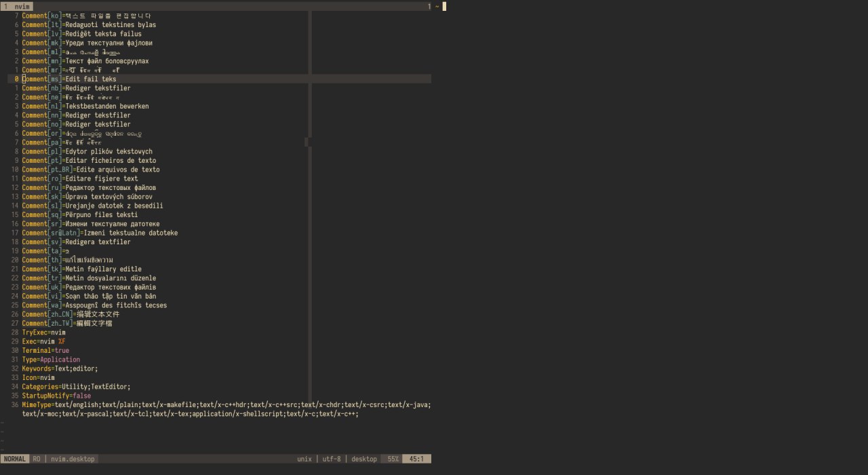This screenshot has width=868, height=475.
Task: Click 'Metin faýllary editle' text
Action: (x=103, y=269)
